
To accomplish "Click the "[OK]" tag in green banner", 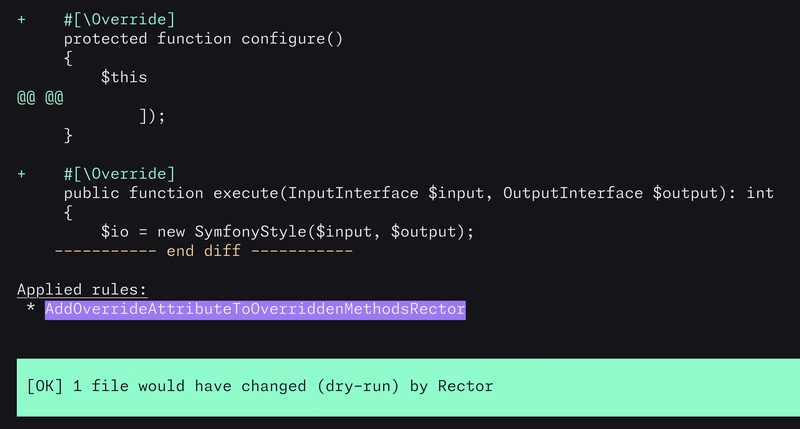I will pos(45,385).
